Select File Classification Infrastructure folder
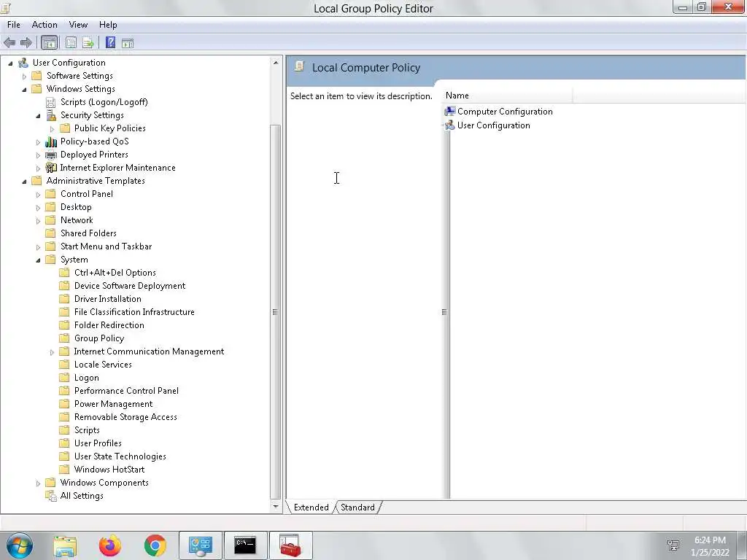747x560 pixels. click(134, 312)
